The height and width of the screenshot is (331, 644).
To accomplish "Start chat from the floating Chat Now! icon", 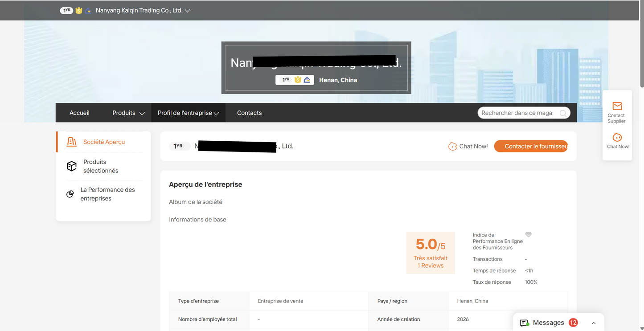I will pos(617,137).
